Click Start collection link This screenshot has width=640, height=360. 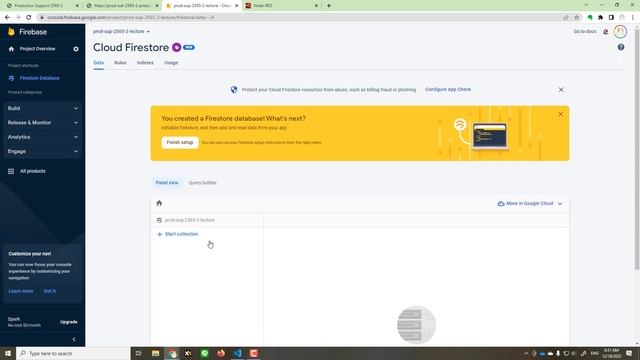pyautogui.click(x=182, y=234)
